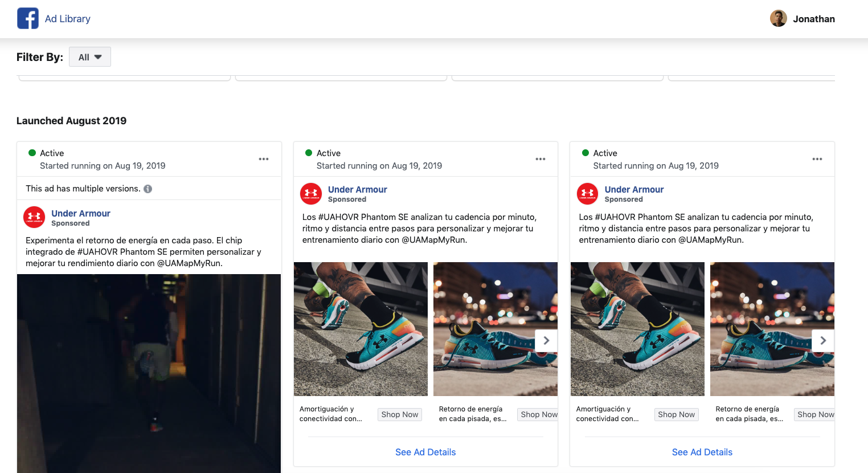
Task: Open the Filter By All dropdown
Action: (90, 57)
